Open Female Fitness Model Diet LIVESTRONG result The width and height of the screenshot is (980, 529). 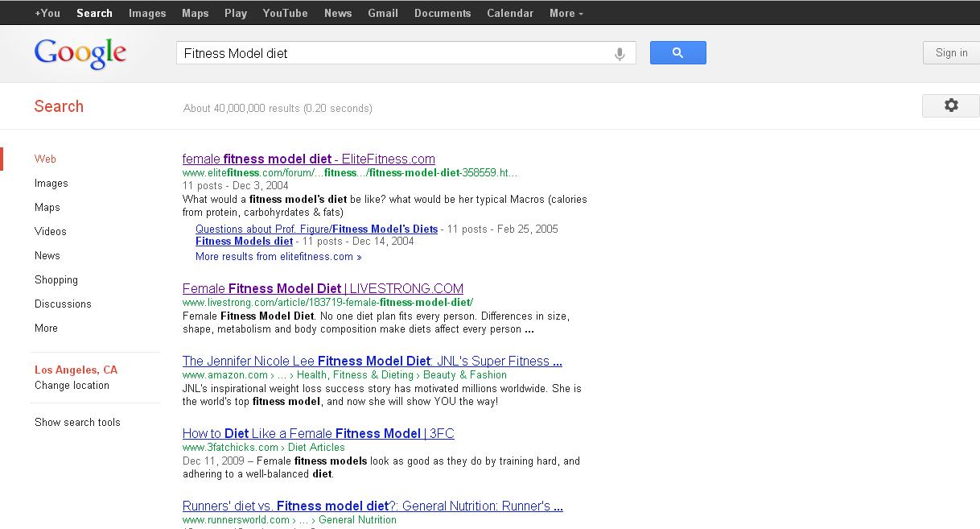click(x=323, y=289)
